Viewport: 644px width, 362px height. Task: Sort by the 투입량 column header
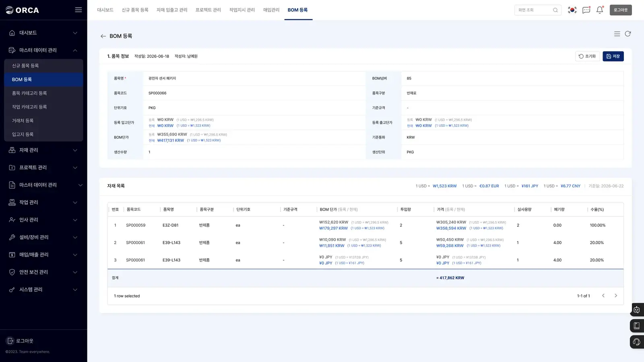pos(405,210)
